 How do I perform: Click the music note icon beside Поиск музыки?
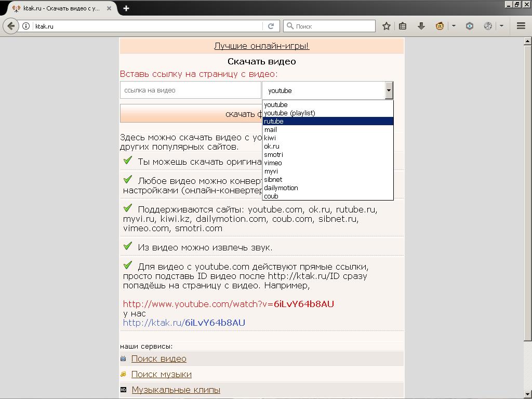[x=123, y=374]
